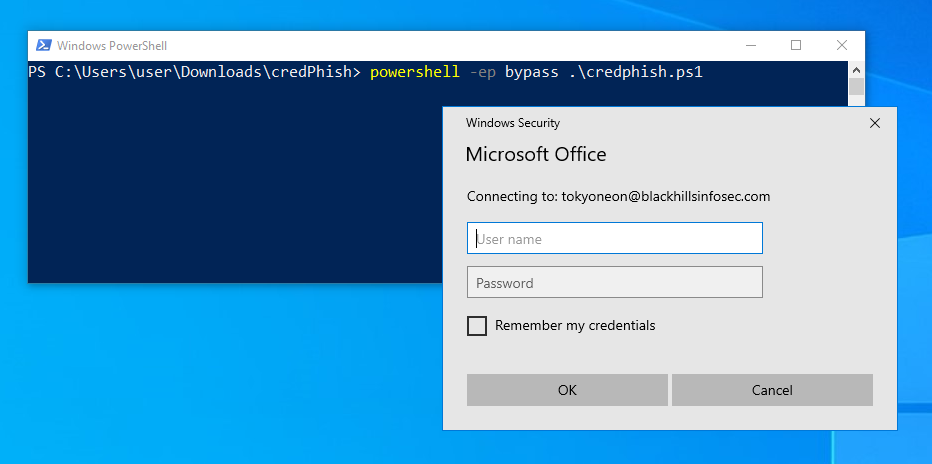Minimize the Windows PowerShell window
Screen dimensions: 932x464
tap(750, 45)
